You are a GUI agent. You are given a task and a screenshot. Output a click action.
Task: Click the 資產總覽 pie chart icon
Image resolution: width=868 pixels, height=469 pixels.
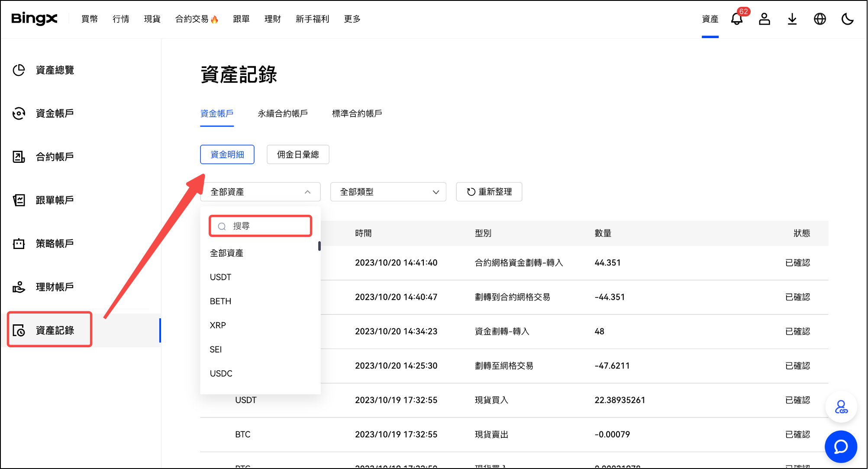coord(19,70)
